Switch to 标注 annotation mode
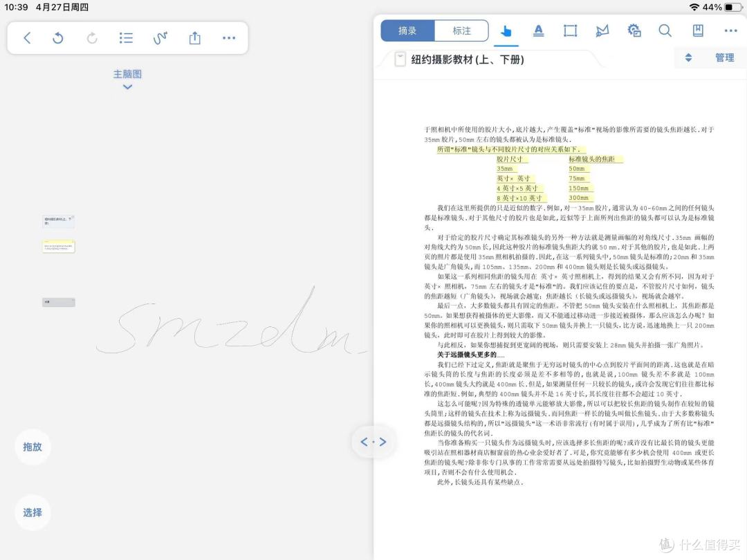 461,30
